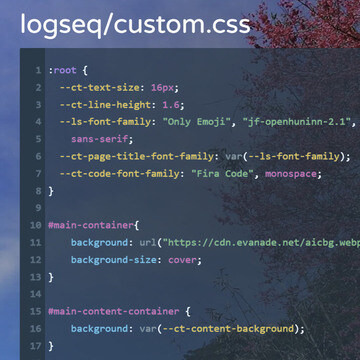Click the '--ct-text-size' property
This screenshot has height=360, width=360.
click(99, 88)
